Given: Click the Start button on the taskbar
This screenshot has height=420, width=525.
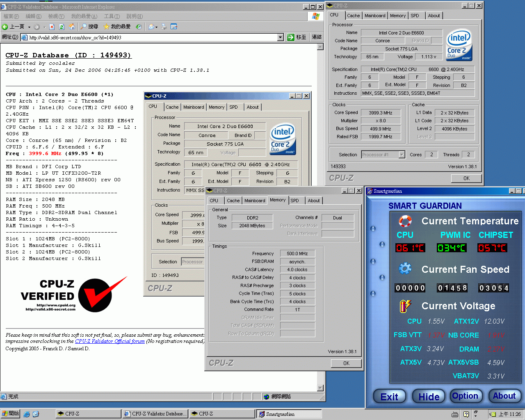Looking at the screenshot, I should [x=10, y=414].
